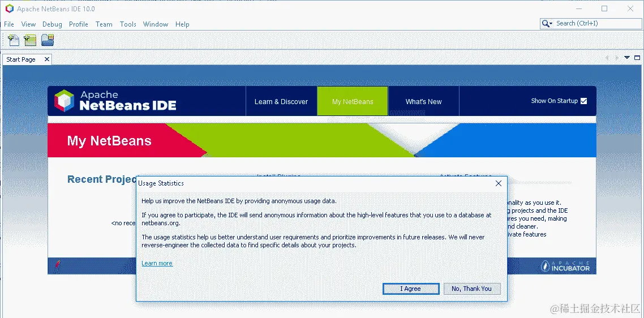Open the Tools menu
Screen dimensions: 644x318
coord(128,24)
